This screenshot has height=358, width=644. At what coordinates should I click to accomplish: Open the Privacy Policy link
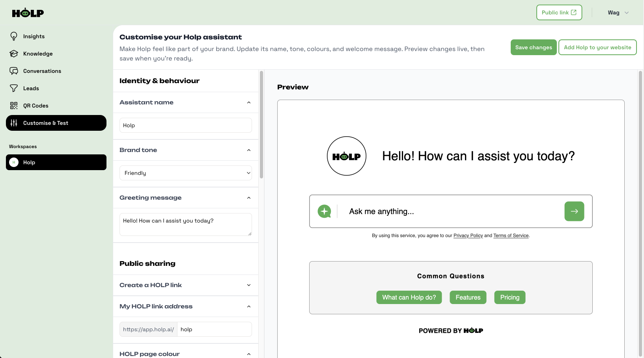coord(468,236)
